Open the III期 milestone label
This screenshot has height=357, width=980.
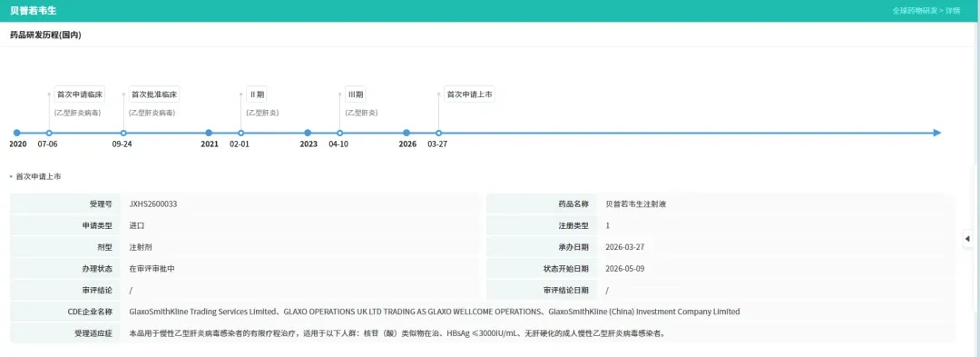[356, 95]
